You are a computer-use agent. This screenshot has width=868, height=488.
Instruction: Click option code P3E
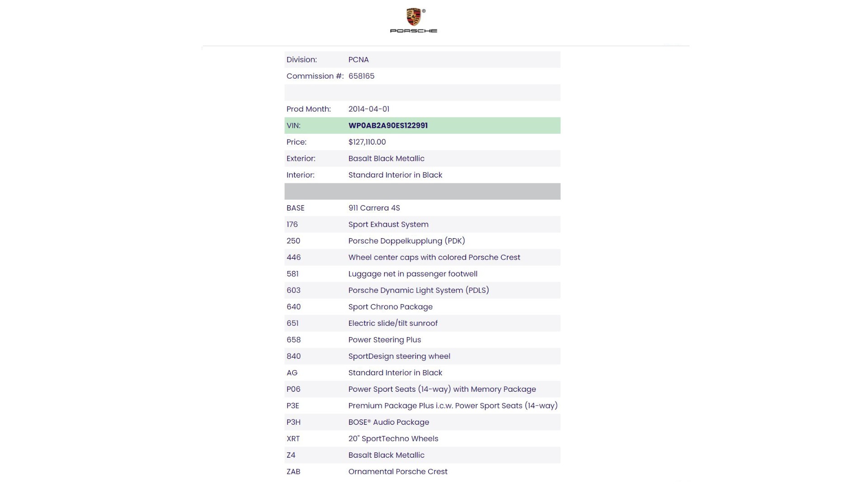click(293, 406)
